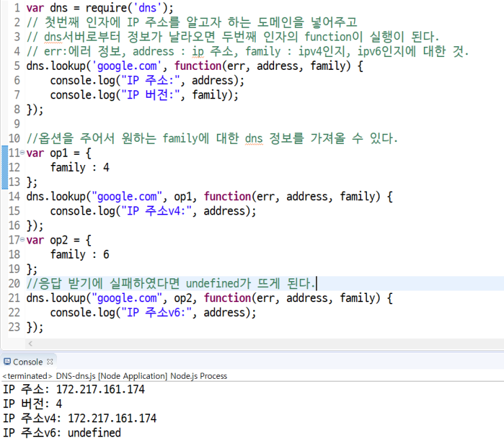Click the "IP 버전:" string on line 7
Viewport: 504px width, 446px height.
coord(151,95)
